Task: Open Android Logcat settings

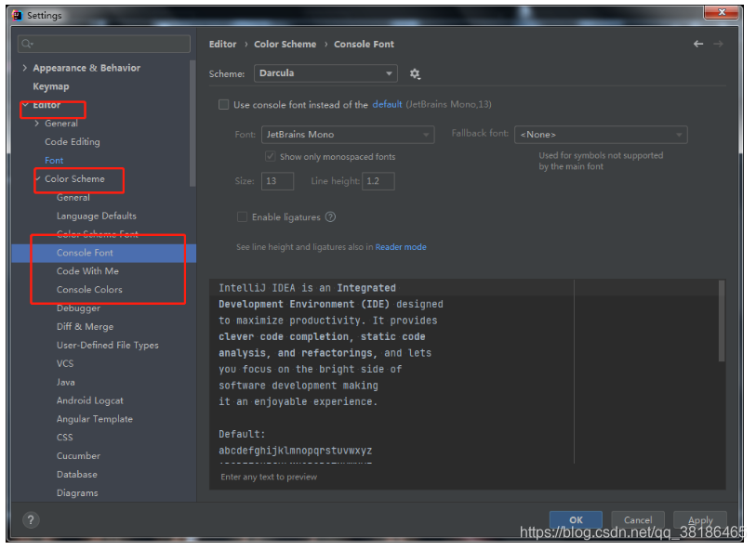Action: [89, 400]
